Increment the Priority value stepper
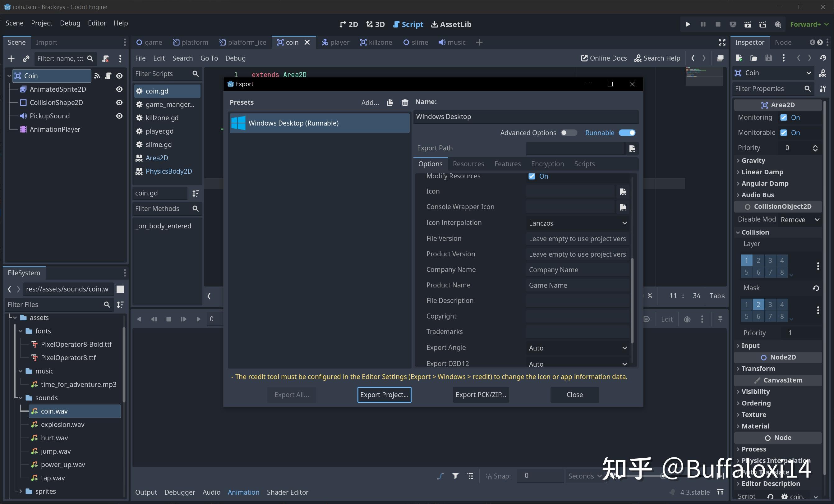Screen dimensions: 834x504 [x=815, y=146]
